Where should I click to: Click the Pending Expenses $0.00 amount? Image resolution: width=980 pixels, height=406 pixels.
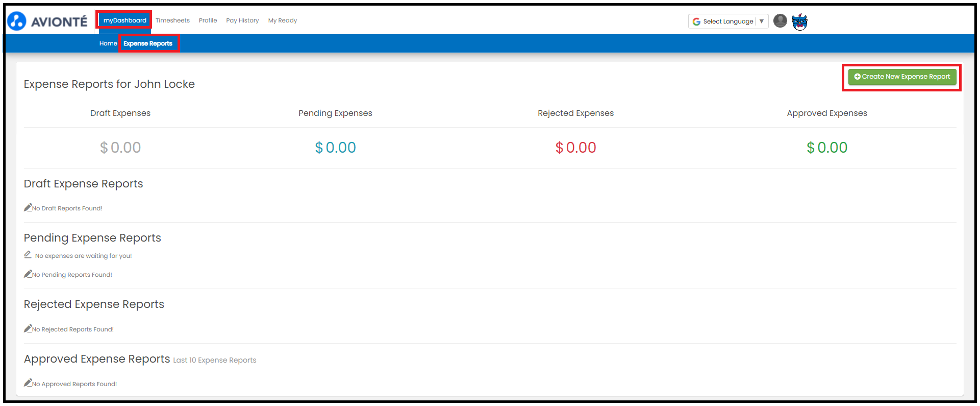[x=336, y=148]
